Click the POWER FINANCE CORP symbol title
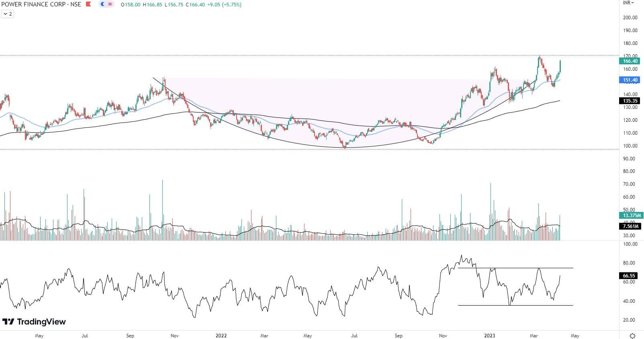644x339 pixels. (41, 4)
